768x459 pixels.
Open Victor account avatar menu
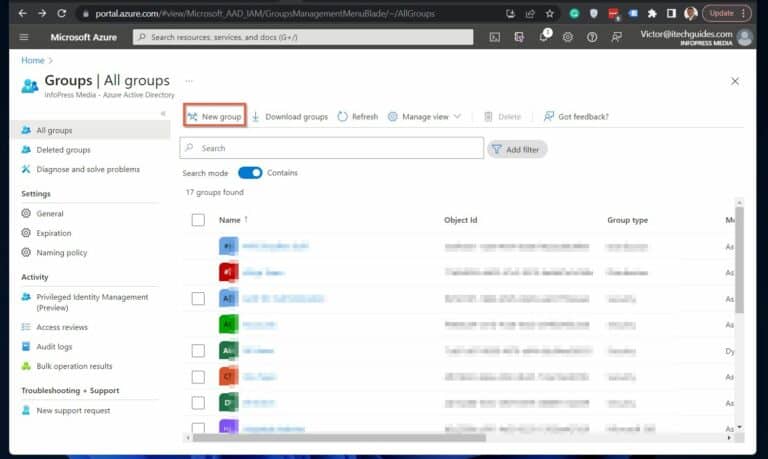tap(745, 37)
